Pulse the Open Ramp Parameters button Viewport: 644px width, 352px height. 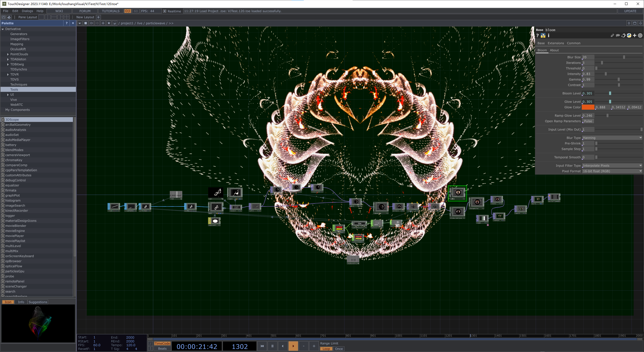pyautogui.click(x=588, y=121)
